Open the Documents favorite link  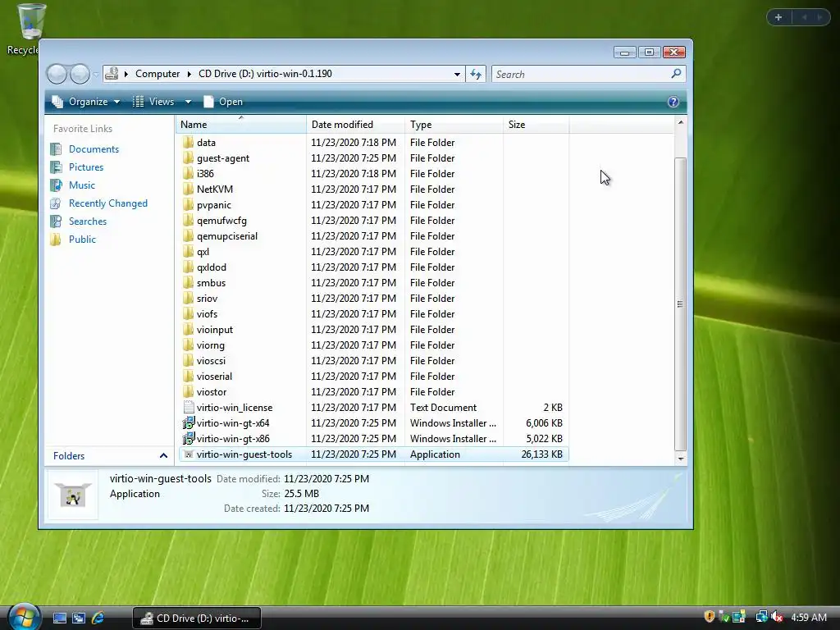coord(94,149)
